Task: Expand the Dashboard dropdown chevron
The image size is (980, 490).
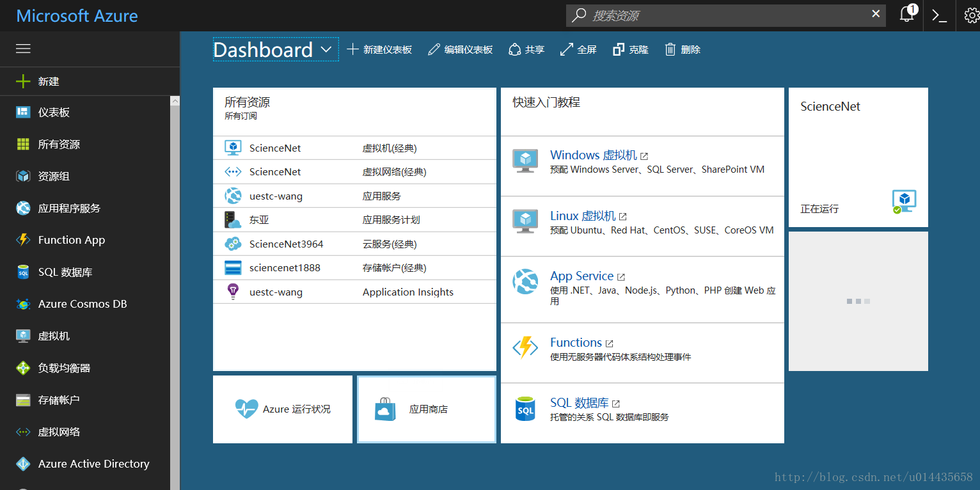Action: [x=326, y=50]
